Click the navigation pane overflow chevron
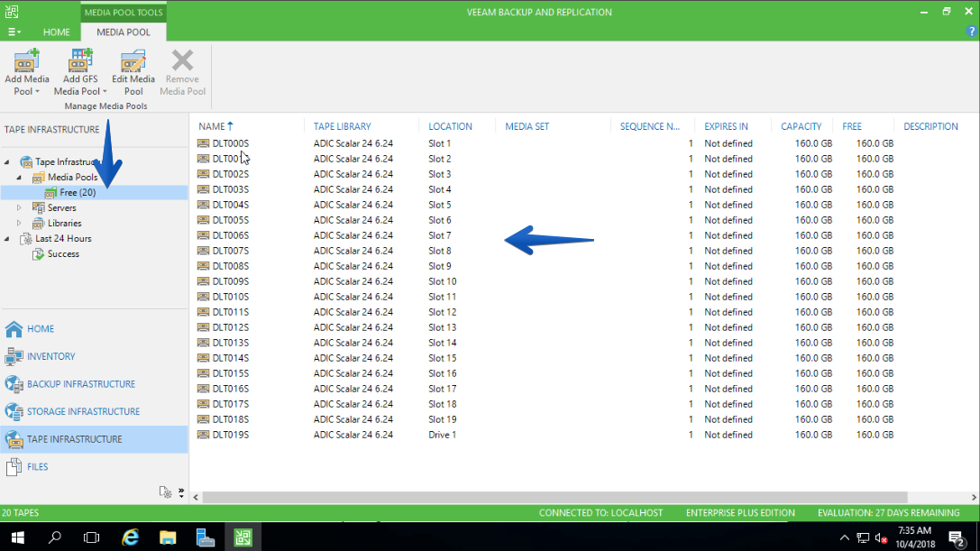Screen dimensions: 980x551 point(181,492)
